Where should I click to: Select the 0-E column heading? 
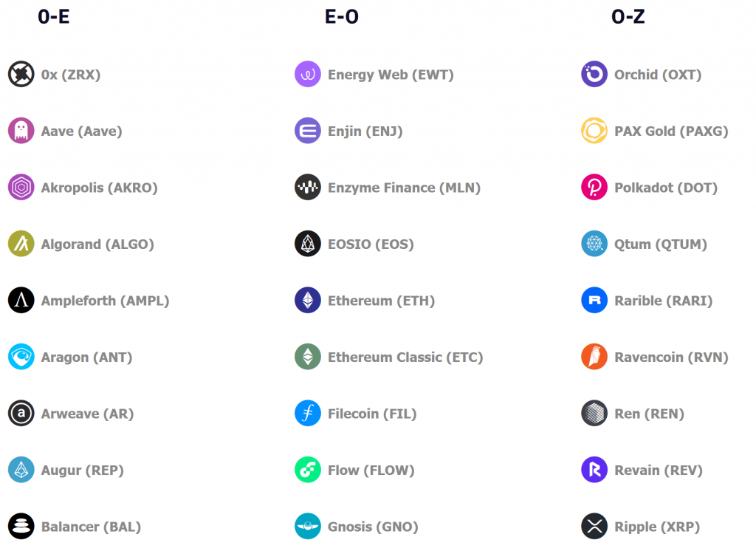53,17
